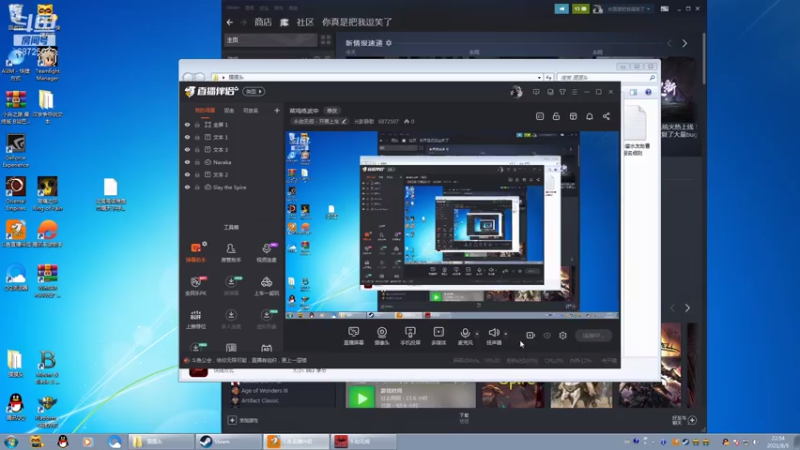The image size is (800, 450).
Task: Open the share icon in the streaming app
Action: (x=606, y=116)
